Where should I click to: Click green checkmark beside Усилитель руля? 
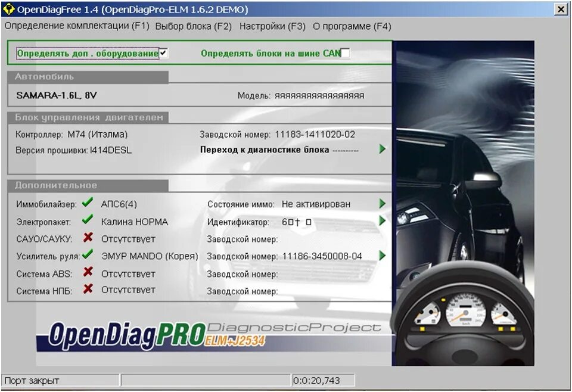pos(88,254)
